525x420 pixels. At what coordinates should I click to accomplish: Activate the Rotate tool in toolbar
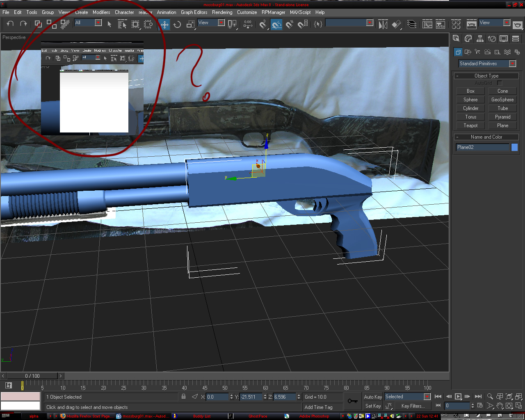(177, 24)
